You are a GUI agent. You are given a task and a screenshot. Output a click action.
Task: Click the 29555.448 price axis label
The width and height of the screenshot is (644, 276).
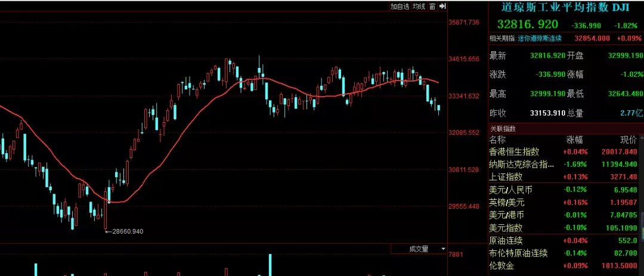point(464,206)
